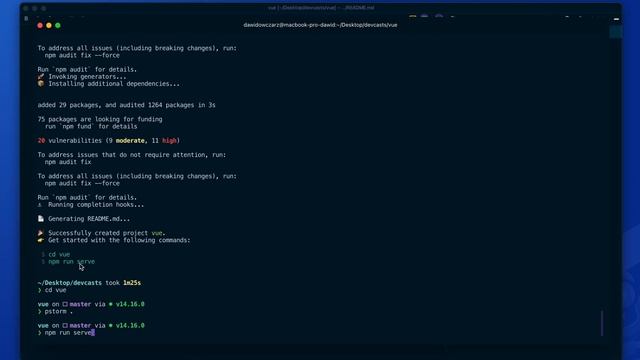Screen dimensions: 640x360
Task: Click the cursor after the typed 'npm run serve'
Action: pyautogui.click(x=93, y=333)
